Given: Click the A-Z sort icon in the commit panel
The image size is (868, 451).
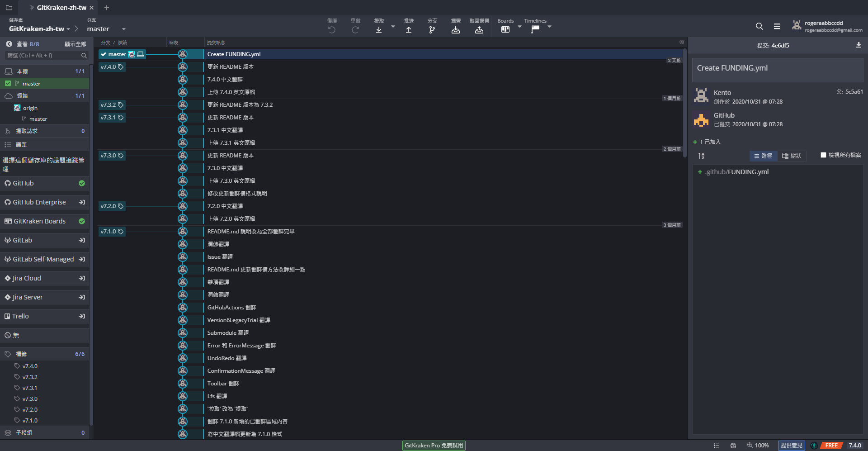Looking at the screenshot, I should pyautogui.click(x=701, y=156).
